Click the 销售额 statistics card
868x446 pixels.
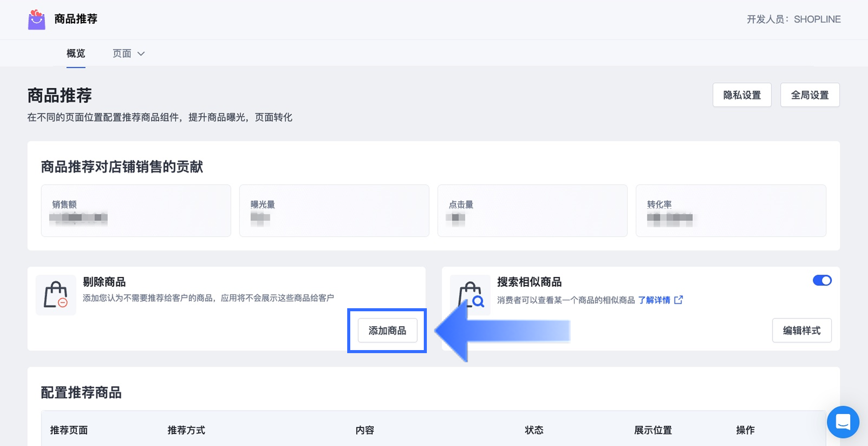point(136,211)
